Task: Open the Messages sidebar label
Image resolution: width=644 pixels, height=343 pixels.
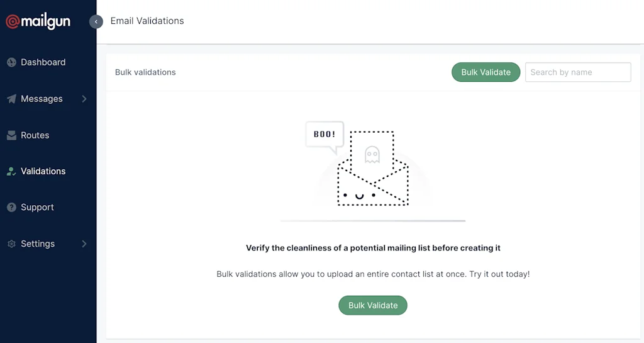Action: click(42, 99)
